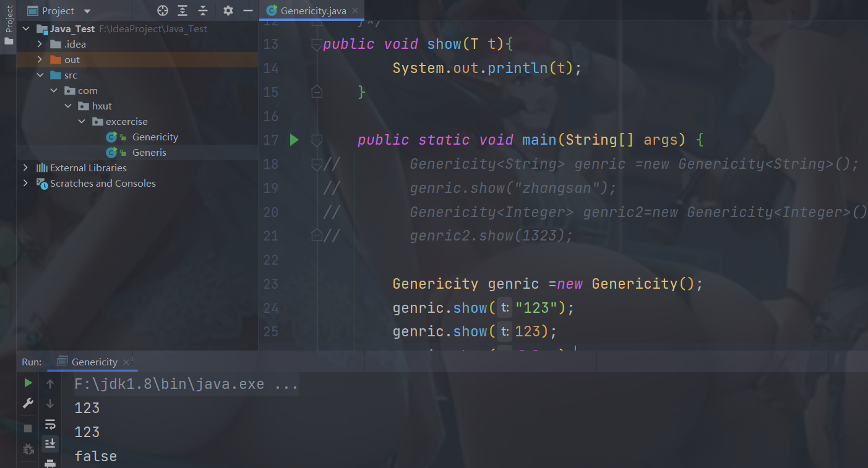
Task: Toggle soft-wrap in Run console
Action: (x=50, y=424)
